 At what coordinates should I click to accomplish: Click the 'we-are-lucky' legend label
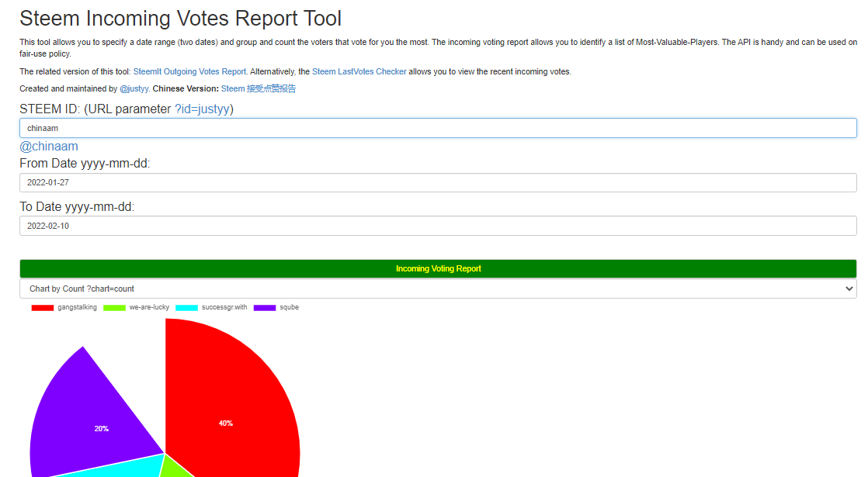150,307
